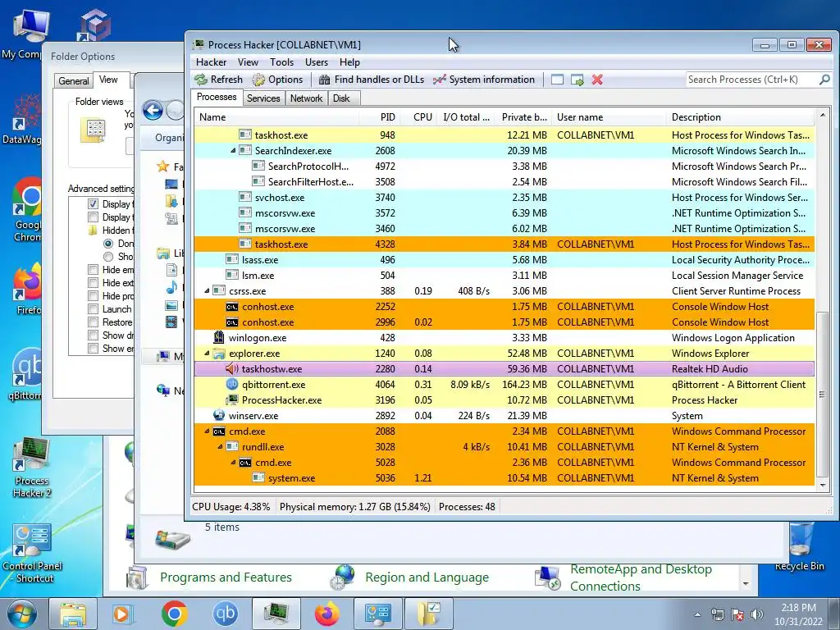
Task: Select winserv.exe process icon
Action: point(218,415)
